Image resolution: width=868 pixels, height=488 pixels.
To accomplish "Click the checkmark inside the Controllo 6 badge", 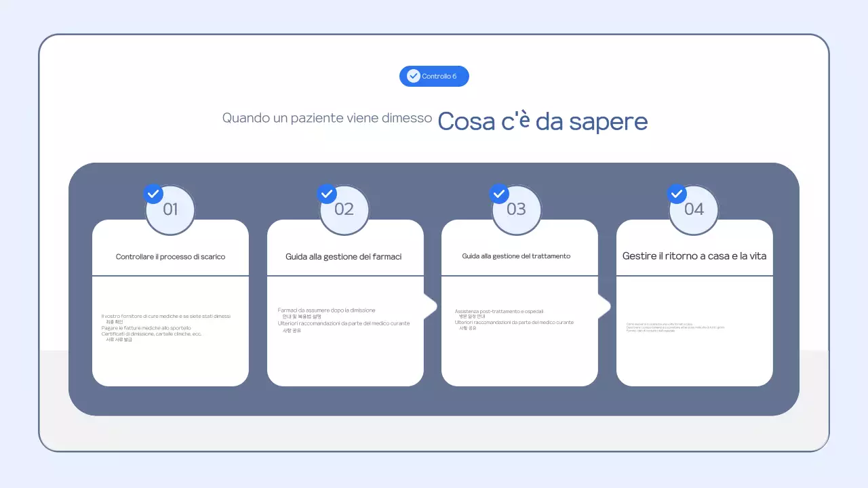I will point(413,76).
